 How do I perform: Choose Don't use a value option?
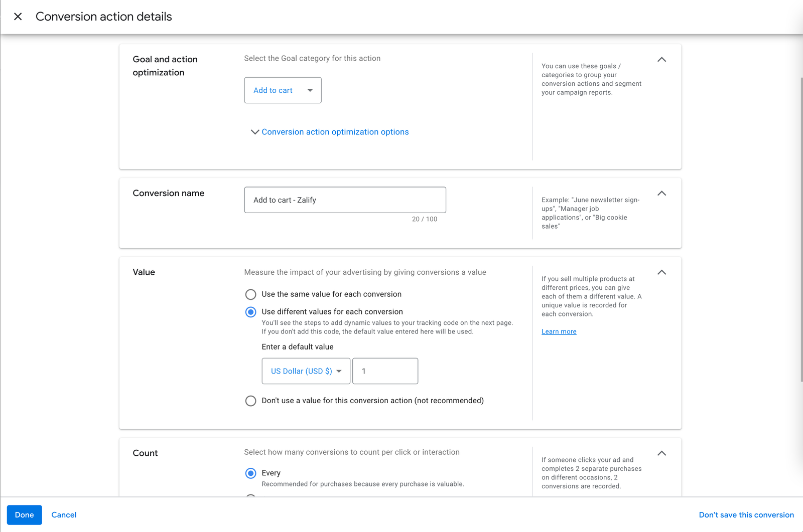point(250,401)
